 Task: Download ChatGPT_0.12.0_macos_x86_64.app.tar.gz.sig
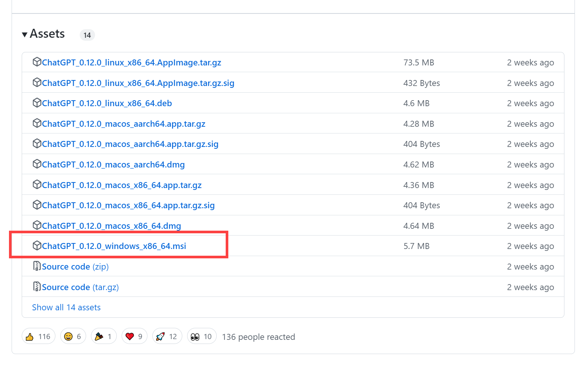128,205
